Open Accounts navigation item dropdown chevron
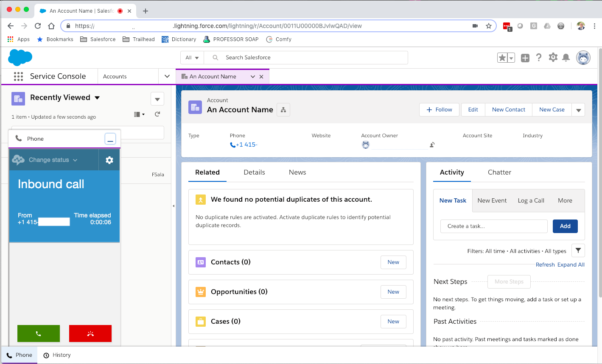Viewport: 602px width, 364px height. pyautogui.click(x=167, y=77)
